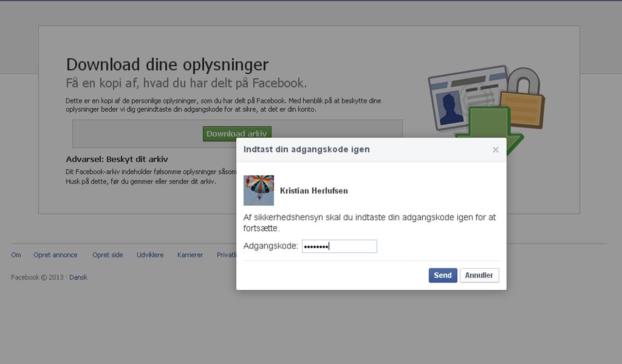622x364 pixels.
Task: Click the dialog title Indtast din adgangskode igen
Action: click(307, 149)
